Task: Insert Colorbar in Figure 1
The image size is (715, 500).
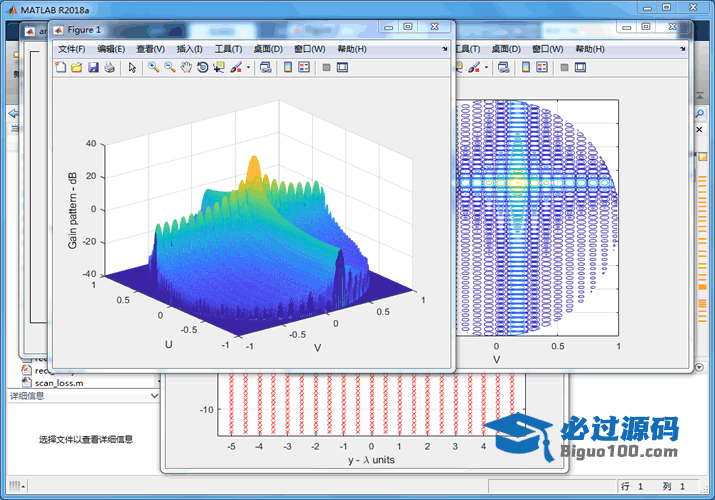Action: [x=288, y=67]
